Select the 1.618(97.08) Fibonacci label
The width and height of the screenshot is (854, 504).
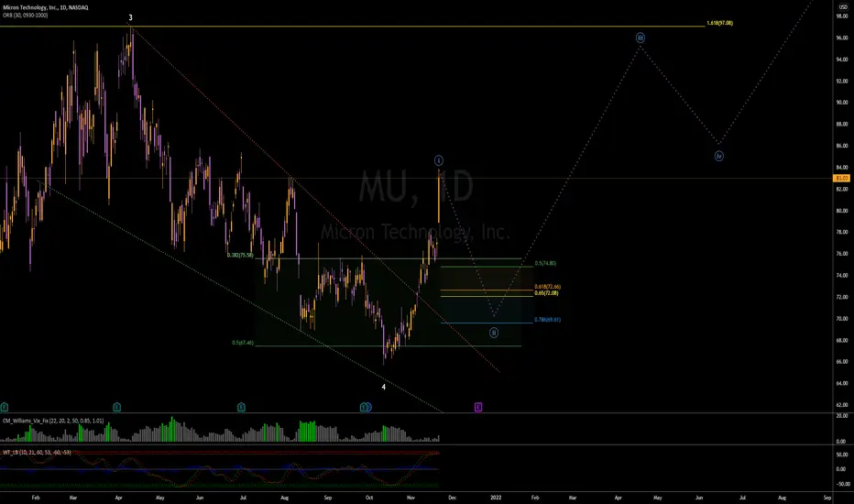[719, 23]
